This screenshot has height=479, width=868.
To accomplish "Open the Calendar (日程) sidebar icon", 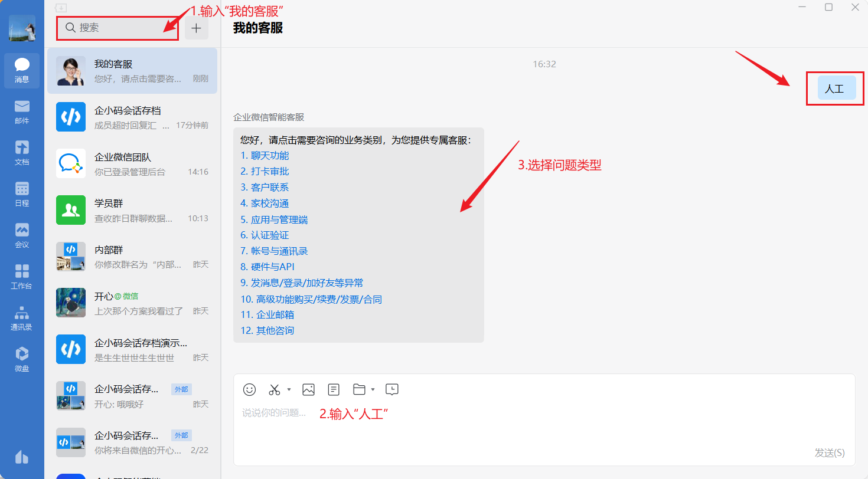I will (22, 195).
